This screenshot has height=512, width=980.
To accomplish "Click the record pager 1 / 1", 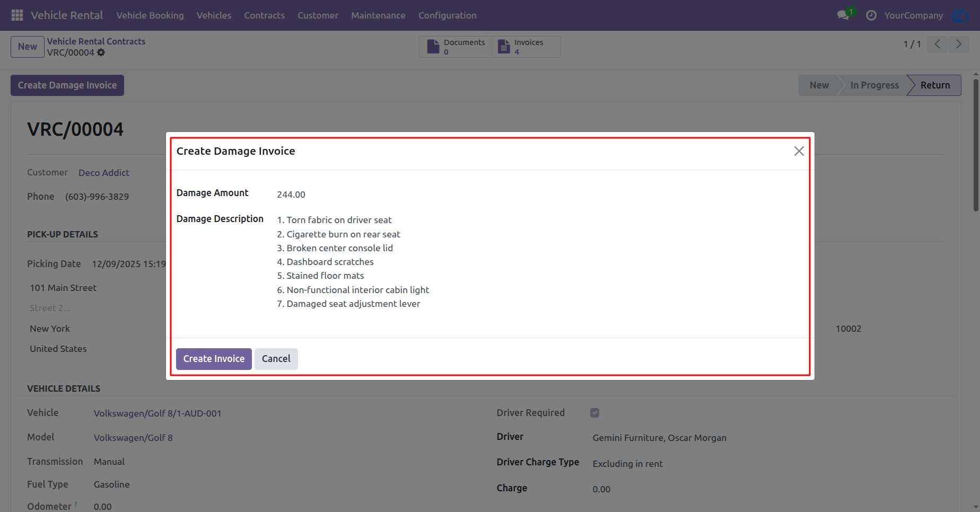I will click(912, 44).
